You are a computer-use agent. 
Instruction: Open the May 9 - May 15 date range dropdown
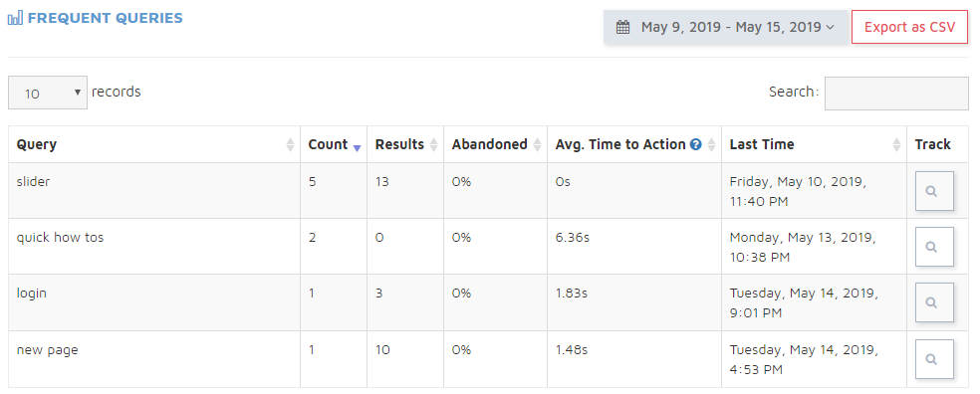[x=726, y=27]
